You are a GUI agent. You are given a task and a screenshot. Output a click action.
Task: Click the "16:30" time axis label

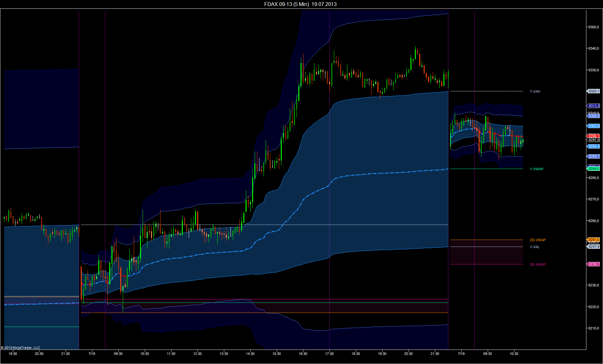303,354
